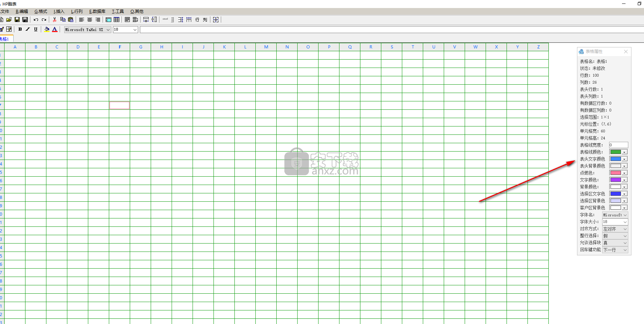This screenshot has width=644, height=324.
Task: Click the 选择区文字色 blue swatch
Action: [616, 194]
